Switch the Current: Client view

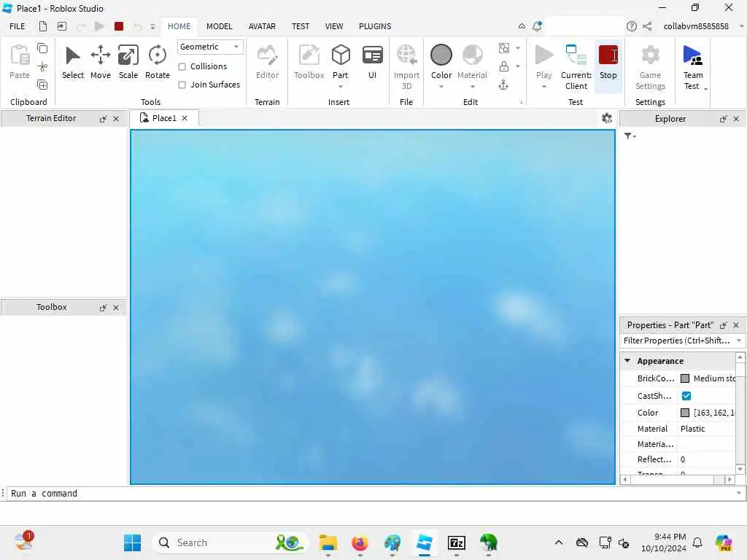pyautogui.click(x=576, y=66)
